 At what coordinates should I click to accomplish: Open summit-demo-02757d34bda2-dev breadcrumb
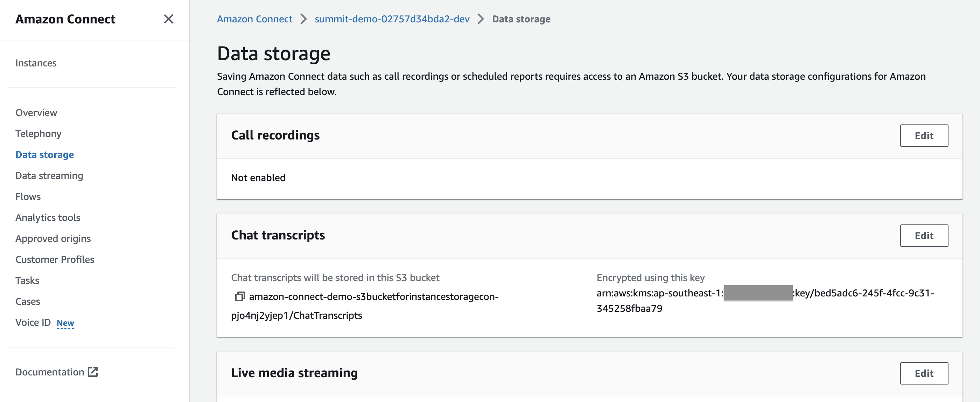pyautogui.click(x=392, y=19)
